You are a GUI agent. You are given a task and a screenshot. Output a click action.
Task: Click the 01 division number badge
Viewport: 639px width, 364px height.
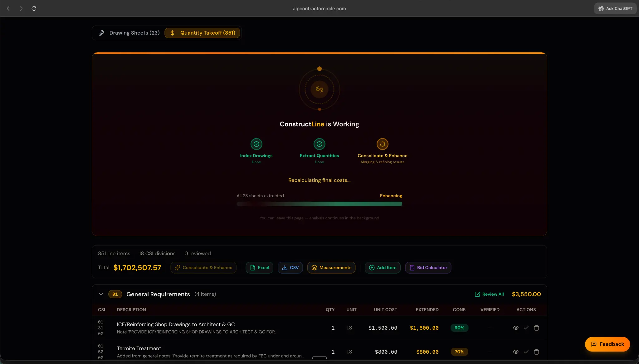tap(115, 294)
